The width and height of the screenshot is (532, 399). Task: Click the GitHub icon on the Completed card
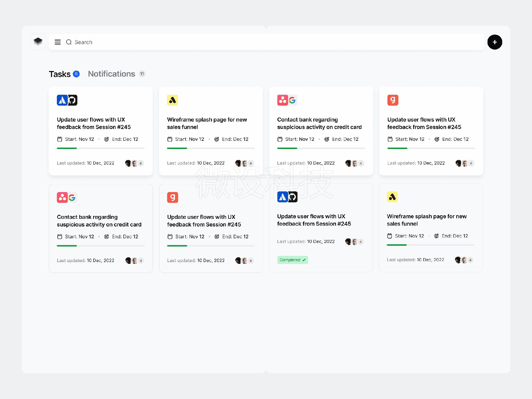293,197
